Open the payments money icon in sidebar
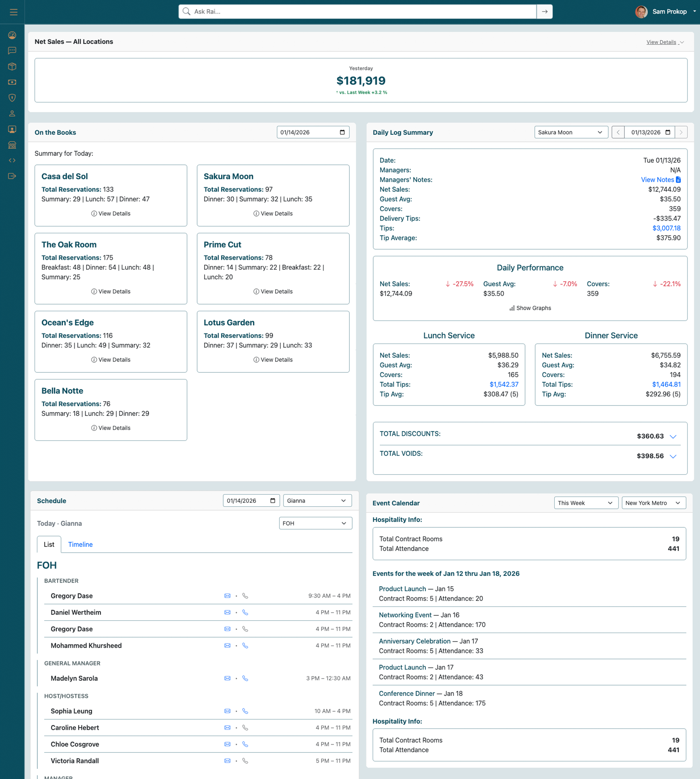Viewport: 700px width, 779px height. pyautogui.click(x=12, y=82)
